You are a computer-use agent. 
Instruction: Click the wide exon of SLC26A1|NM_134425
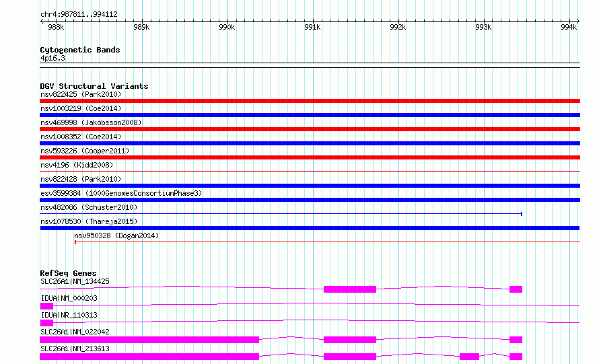(x=350, y=289)
